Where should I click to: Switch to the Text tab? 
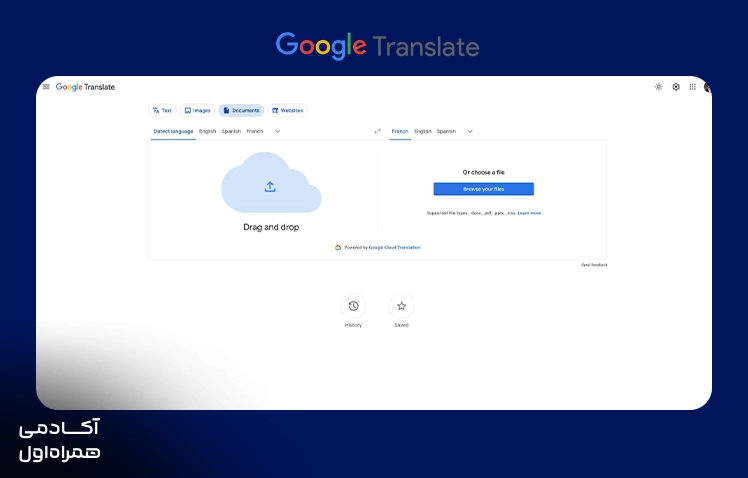[162, 110]
